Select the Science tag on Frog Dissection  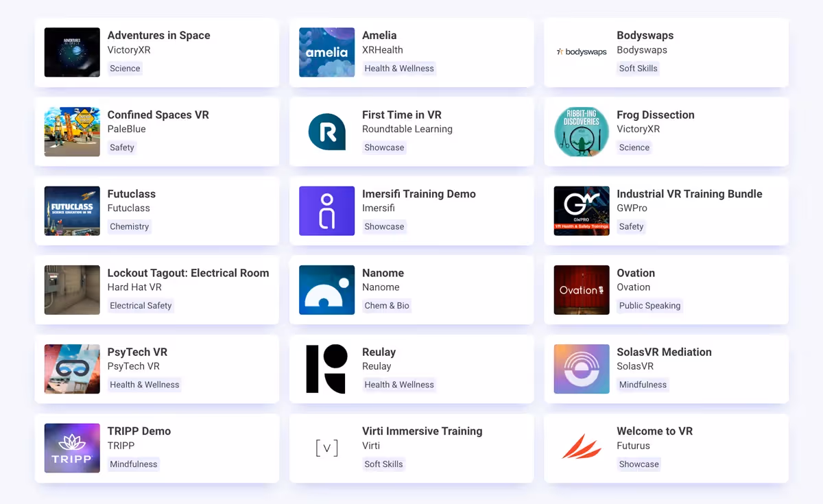point(634,147)
